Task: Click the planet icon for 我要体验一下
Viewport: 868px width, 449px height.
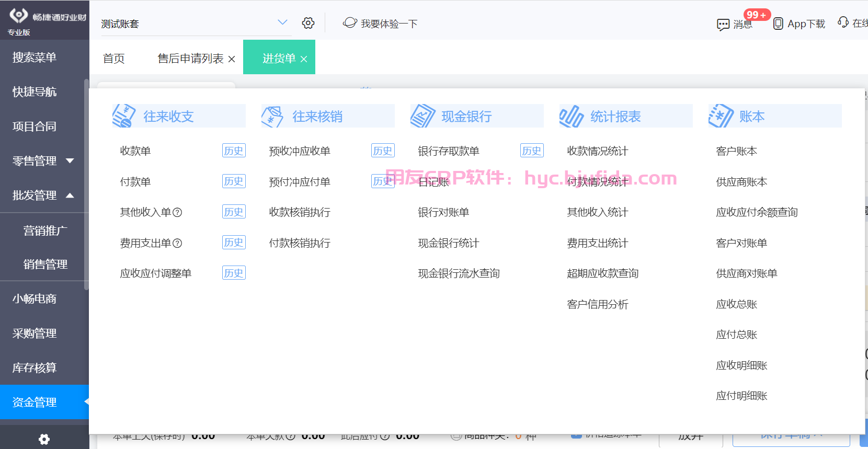Action: point(350,23)
